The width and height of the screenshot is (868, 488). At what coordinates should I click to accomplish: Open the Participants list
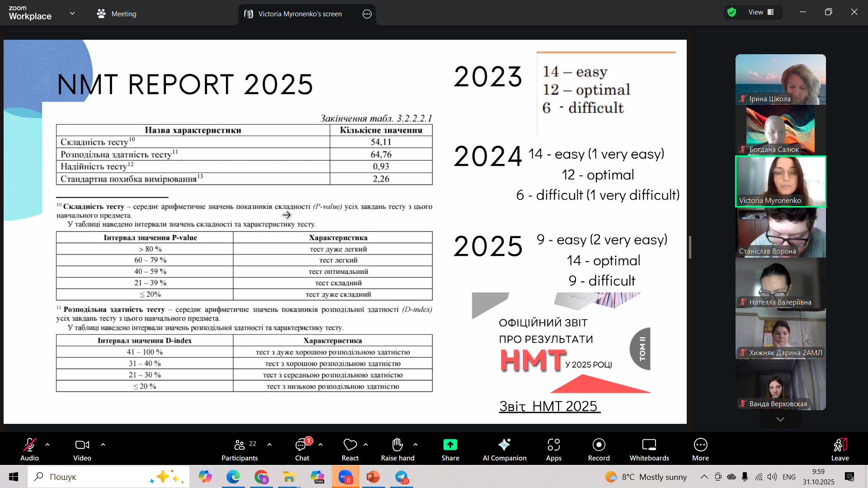click(x=240, y=445)
